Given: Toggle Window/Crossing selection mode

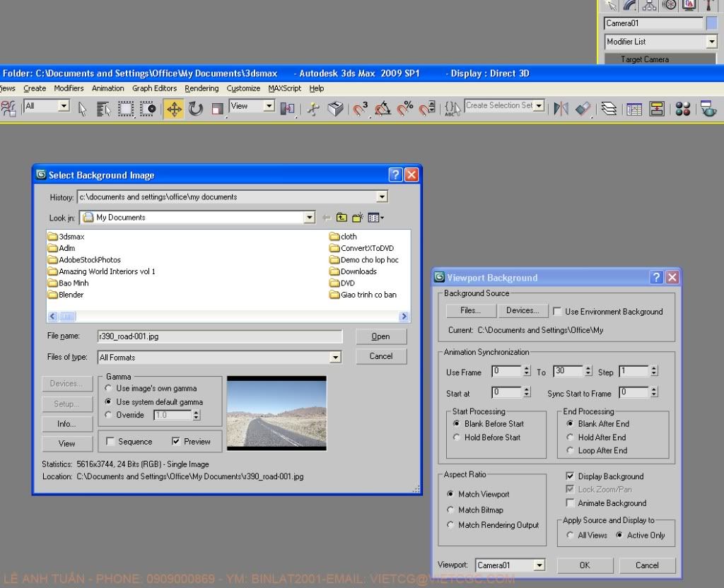Looking at the screenshot, I should (148, 109).
